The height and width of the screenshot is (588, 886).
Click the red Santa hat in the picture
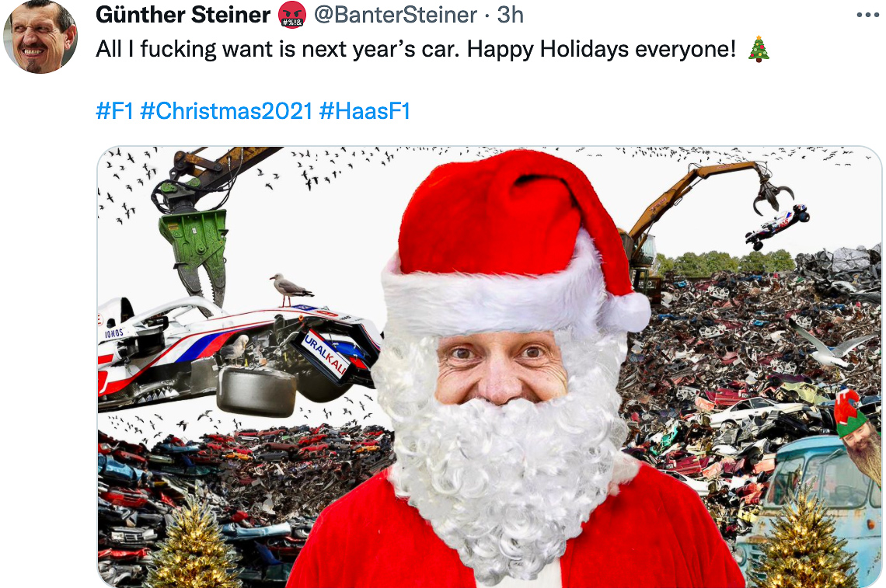tap(515, 243)
